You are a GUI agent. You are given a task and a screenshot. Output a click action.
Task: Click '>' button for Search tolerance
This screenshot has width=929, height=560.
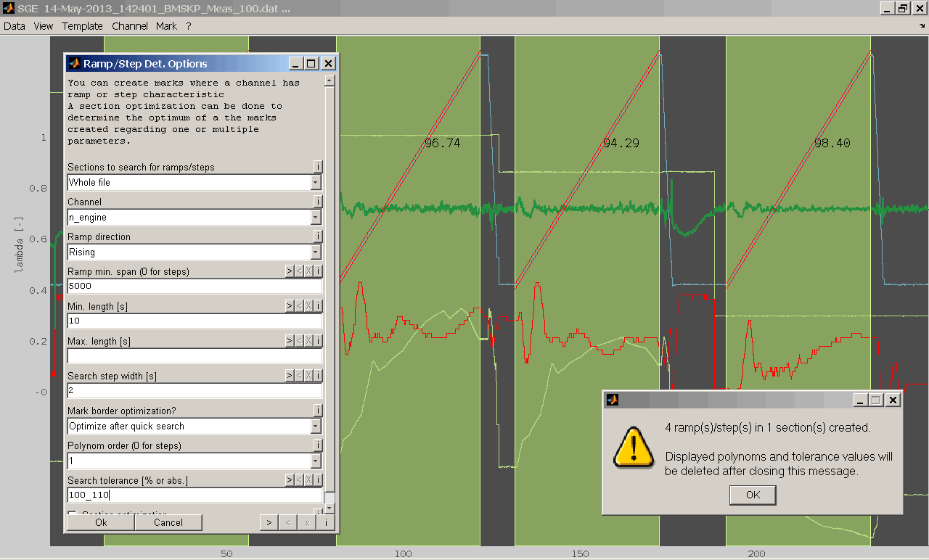click(290, 480)
